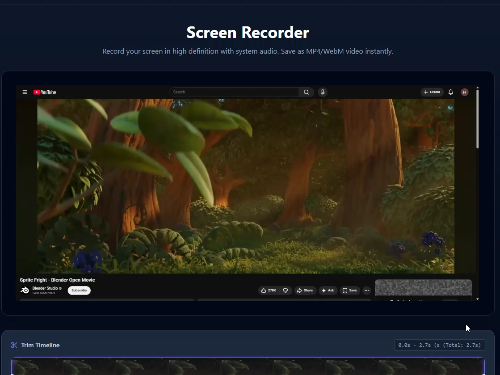Click the Share button
The height and width of the screenshot is (375, 500).
[x=305, y=291]
